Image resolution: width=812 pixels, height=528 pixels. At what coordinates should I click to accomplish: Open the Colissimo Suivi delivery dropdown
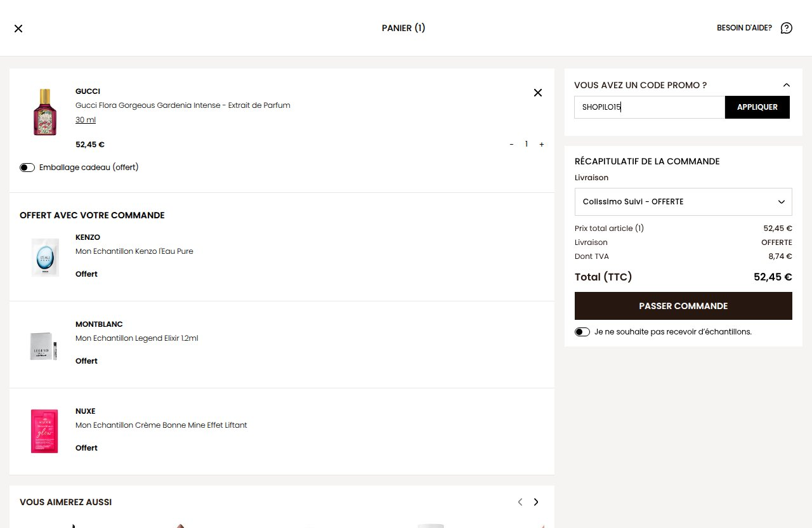683,202
